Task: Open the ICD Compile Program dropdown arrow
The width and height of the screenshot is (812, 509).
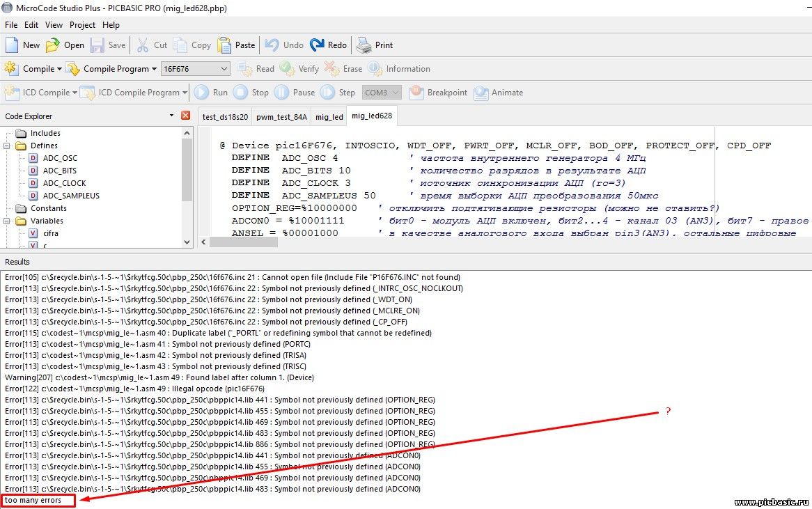Action: 185,92
